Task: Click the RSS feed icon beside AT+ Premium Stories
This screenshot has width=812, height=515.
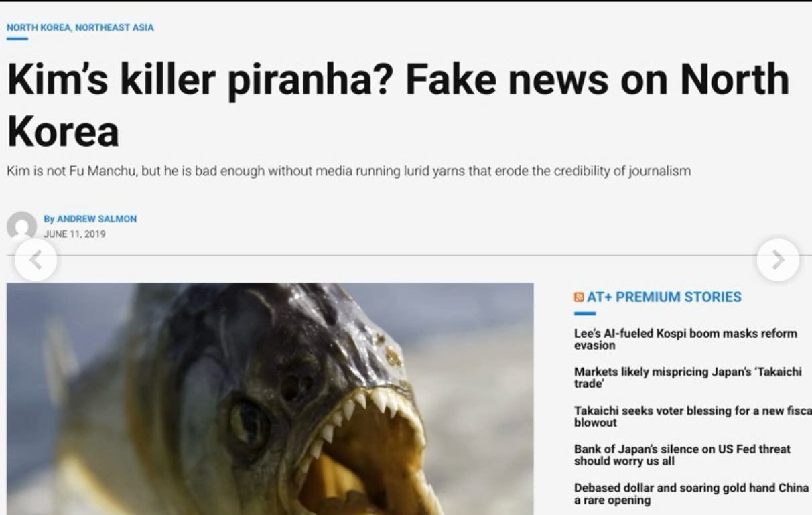Action: (579, 297)
